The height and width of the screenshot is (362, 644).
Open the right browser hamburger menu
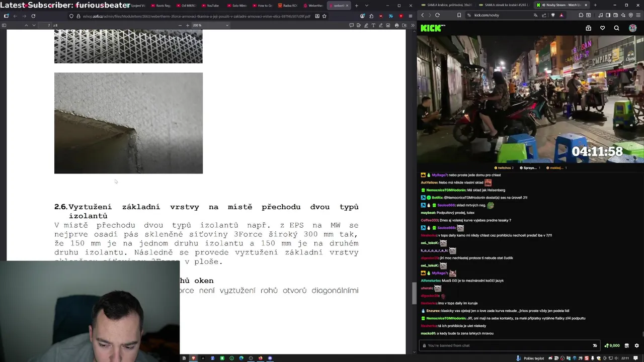point(638,15)
